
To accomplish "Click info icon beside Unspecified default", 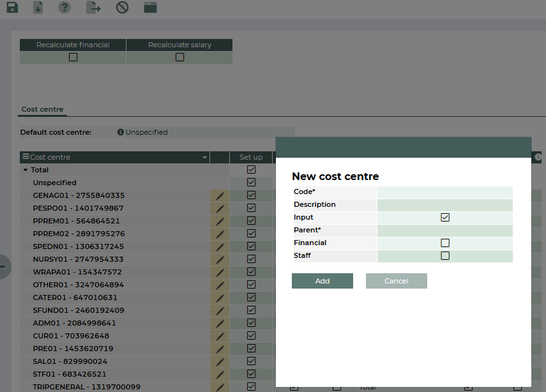I will point(121,132).
